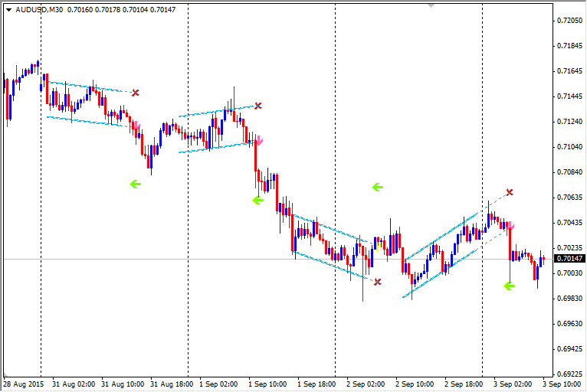Click the 0.69225 price scale label
This screenshot has height=392, width=587.
(x=570, y=374)
